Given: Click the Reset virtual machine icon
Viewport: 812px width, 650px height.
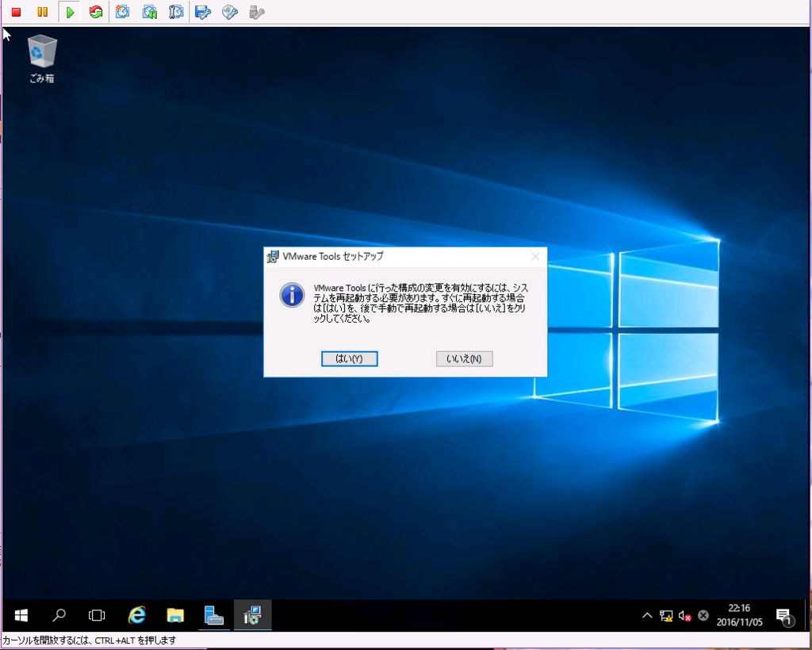Looking at the screenshot, I should 96,12.
